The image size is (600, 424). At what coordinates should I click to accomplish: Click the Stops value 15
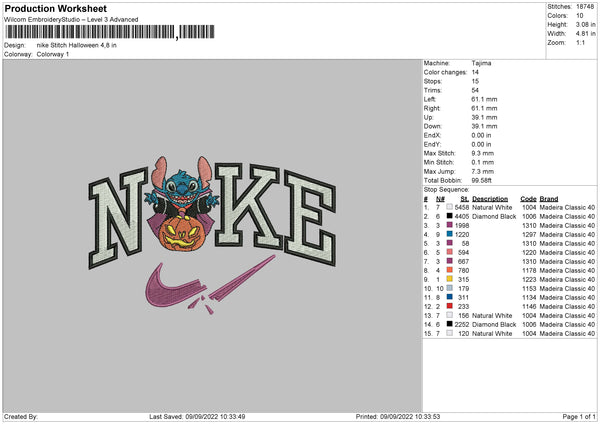(475, 81)
